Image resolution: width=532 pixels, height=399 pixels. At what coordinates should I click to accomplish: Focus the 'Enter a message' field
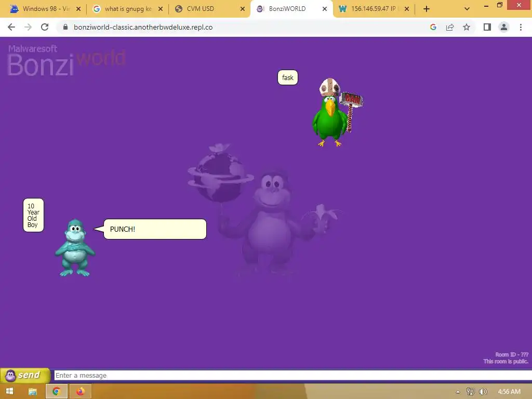click(293, 375)
